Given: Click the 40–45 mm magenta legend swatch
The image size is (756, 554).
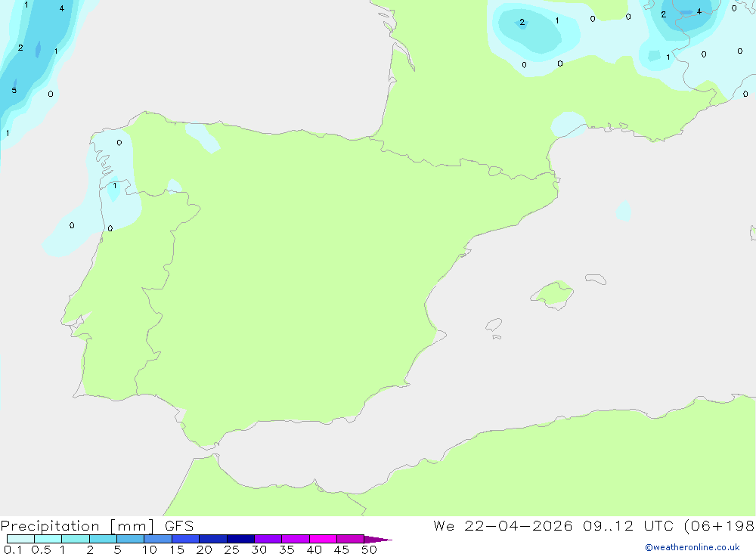Looking at the screenshot, I should [323, 539].
